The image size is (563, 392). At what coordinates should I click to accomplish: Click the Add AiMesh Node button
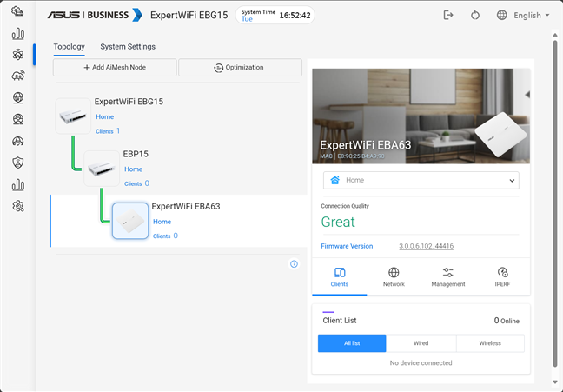coord(115,67)
